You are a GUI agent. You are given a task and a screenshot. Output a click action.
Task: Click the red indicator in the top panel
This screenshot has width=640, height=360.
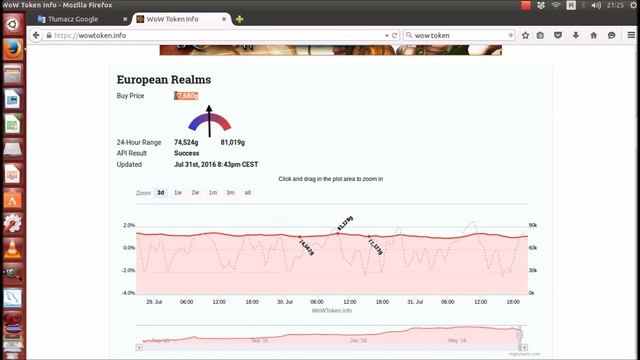click(526, 5)
